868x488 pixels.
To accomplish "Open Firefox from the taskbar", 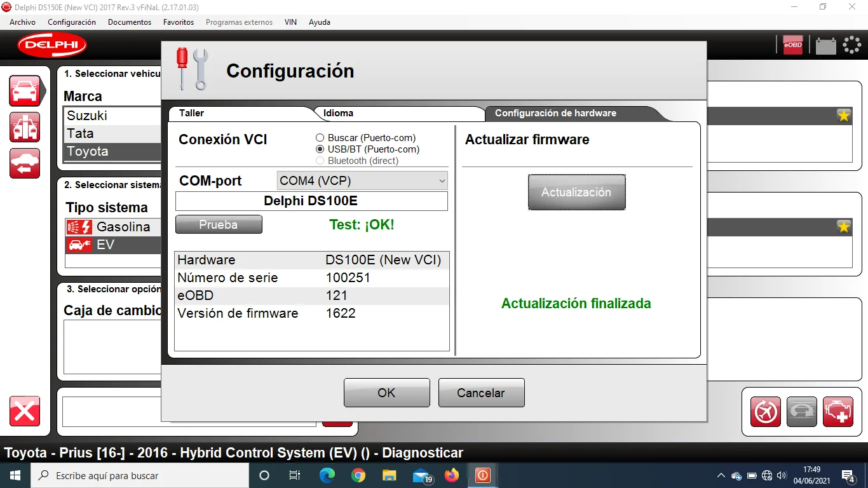I will tap(452, 475).
